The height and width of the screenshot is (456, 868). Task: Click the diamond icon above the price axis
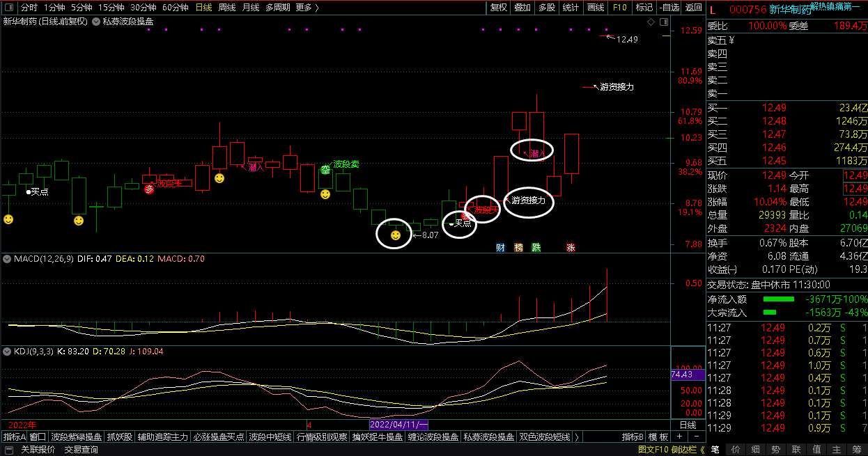point(651,22)
